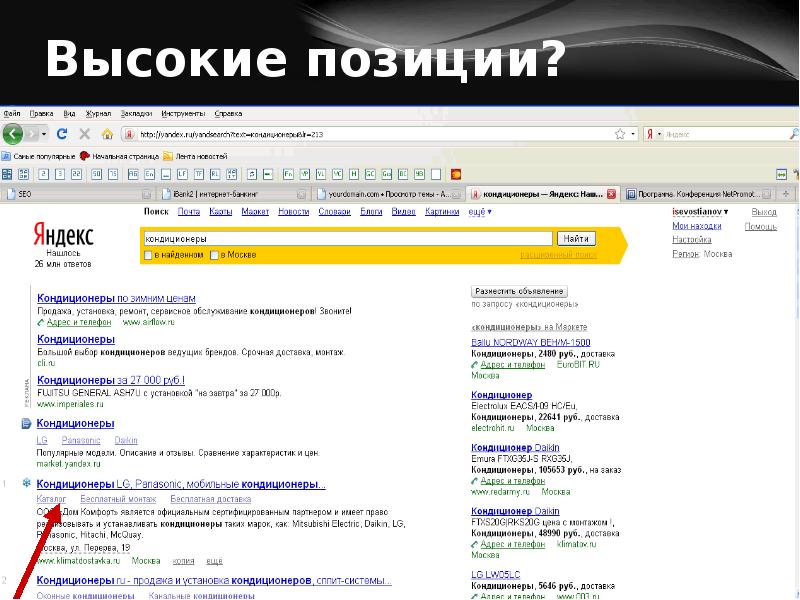
Task: Stop page loading with the X icon
Action: coord(84,134)
